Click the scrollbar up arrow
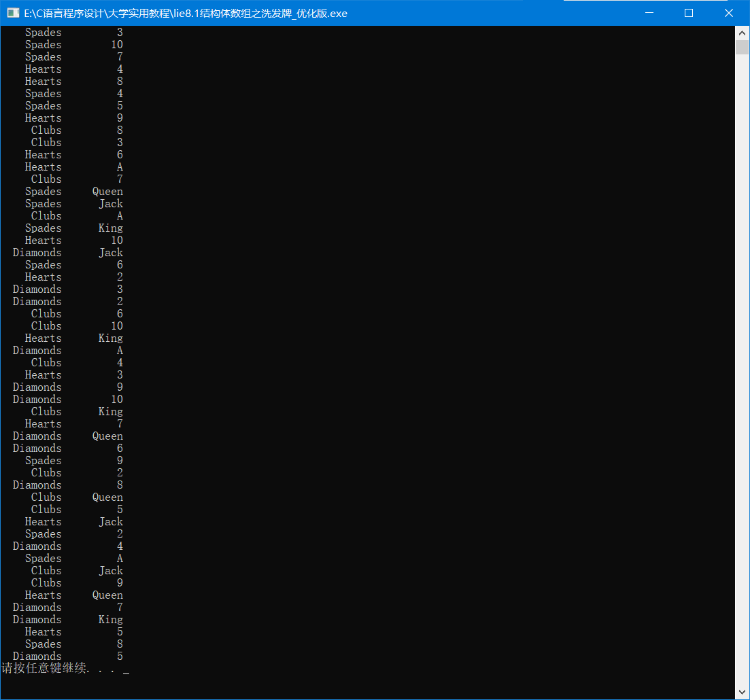This screenshot has height=700, width=750. tap(742, 33)
